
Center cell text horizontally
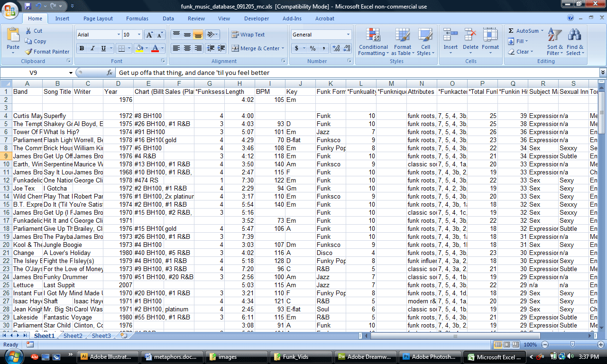click(187, 48)
